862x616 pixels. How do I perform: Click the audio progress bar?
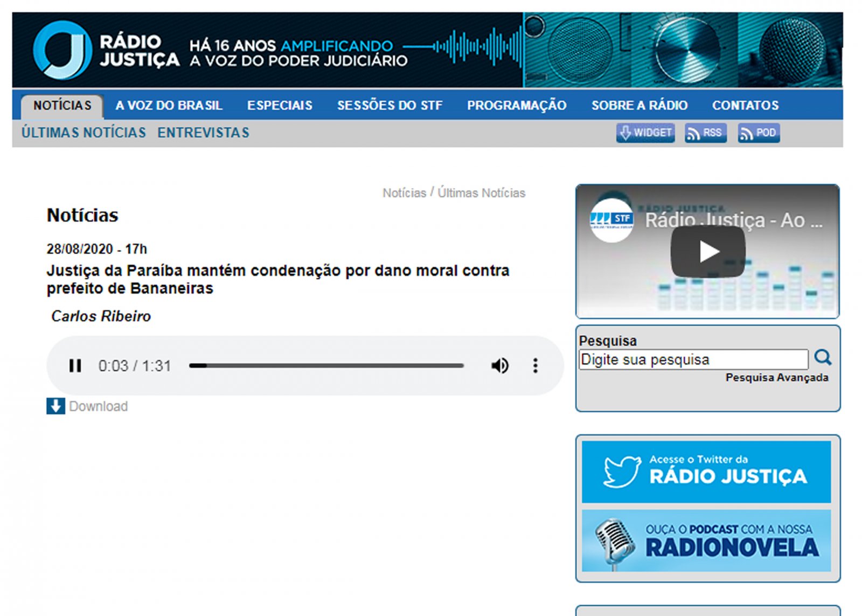(326, 366)
